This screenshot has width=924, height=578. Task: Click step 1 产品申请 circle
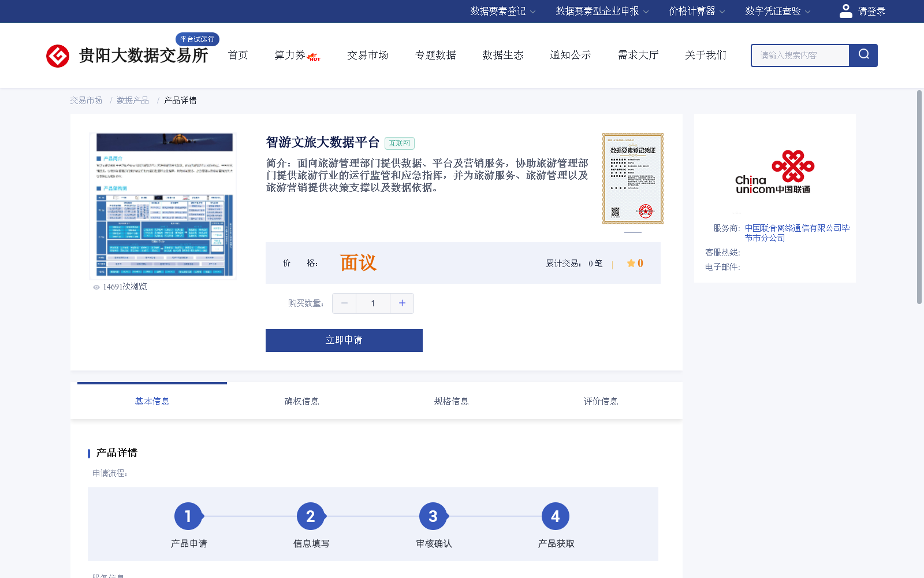(x=188, y=516)
